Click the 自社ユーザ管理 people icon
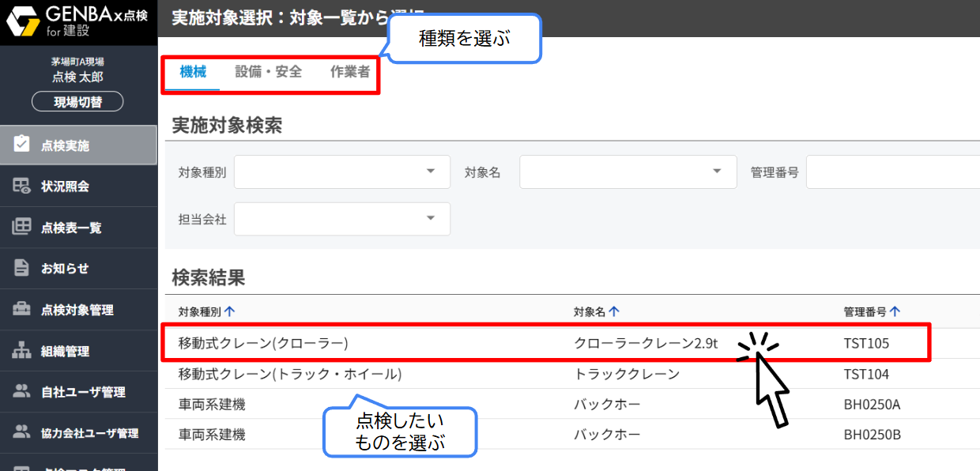Image resolution: width=980 pixels, height=471 pixels. [21, 392]
